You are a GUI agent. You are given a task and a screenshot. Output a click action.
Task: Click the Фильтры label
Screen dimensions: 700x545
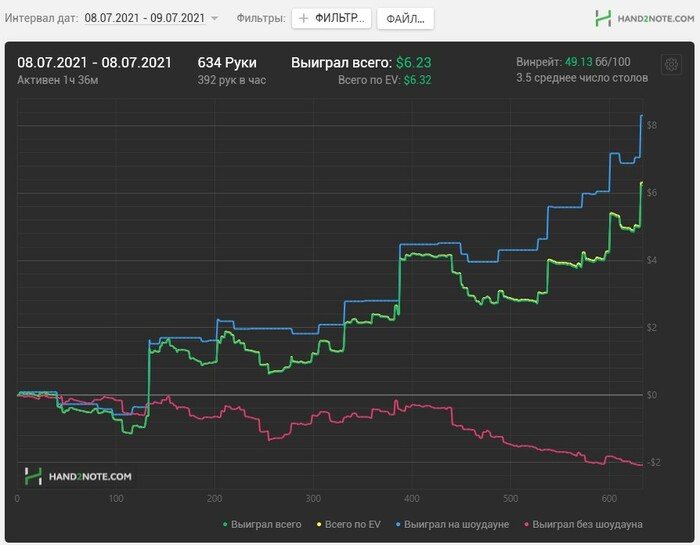coord(261,18)
